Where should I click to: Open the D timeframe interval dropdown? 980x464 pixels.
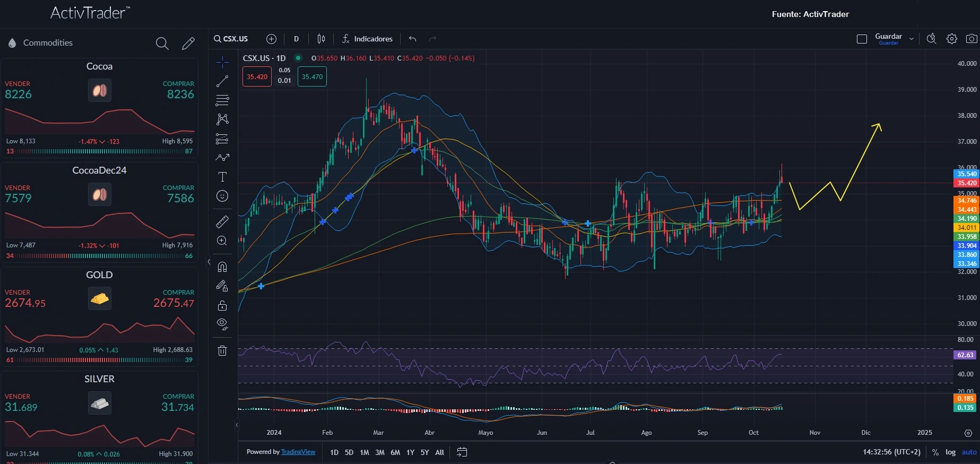(x=296, y=39)
